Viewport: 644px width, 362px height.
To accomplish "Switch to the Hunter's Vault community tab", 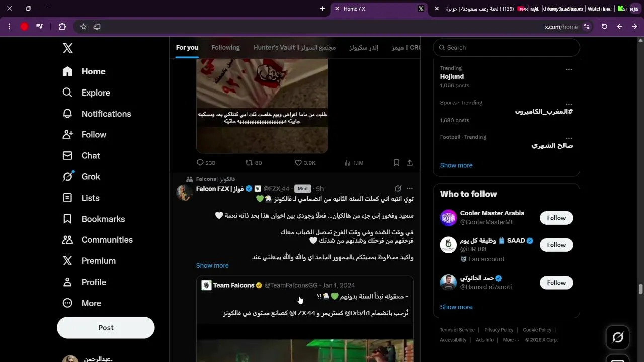I will click(x=294, y=48).
